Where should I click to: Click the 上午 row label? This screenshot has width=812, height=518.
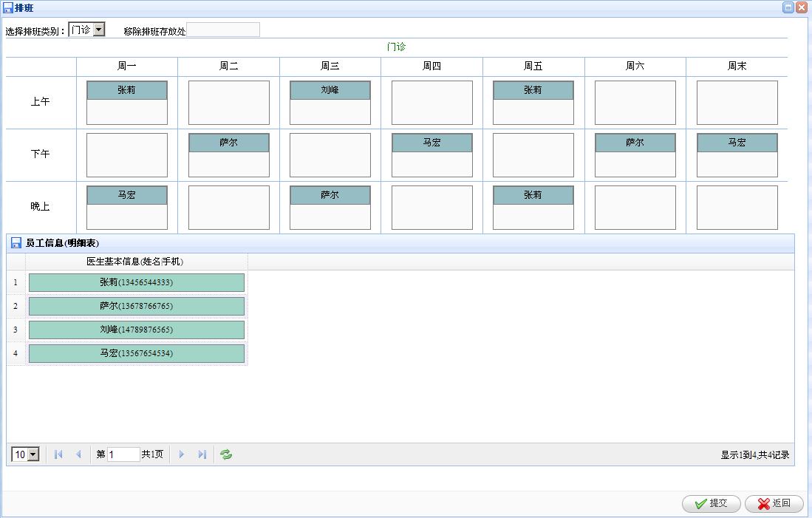click(41, 101)
